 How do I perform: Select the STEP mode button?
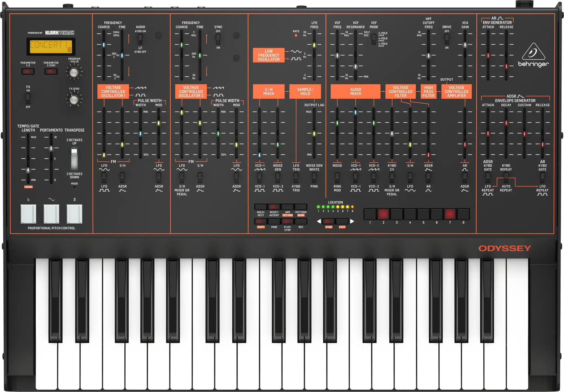[342, 221]
